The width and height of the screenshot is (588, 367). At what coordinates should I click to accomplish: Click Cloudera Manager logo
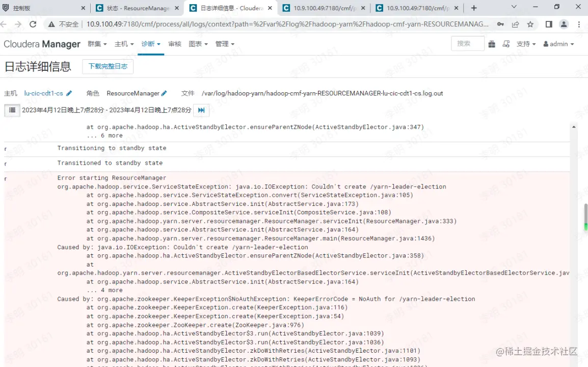pos(42,44)
